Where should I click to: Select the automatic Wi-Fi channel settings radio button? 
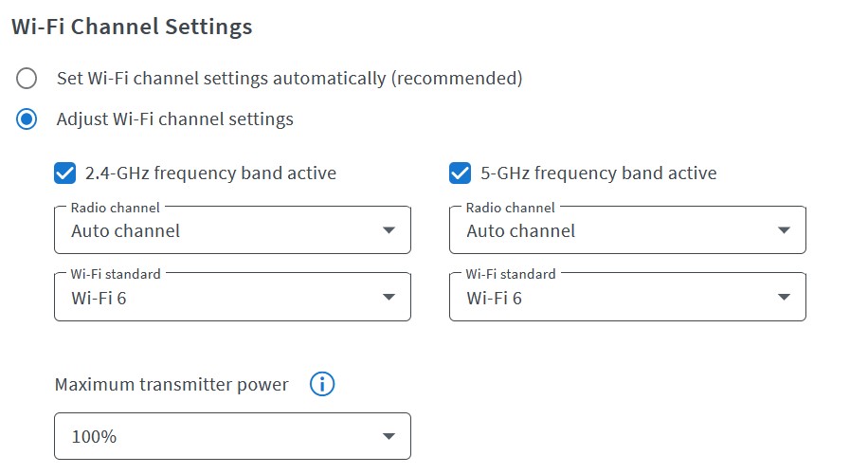pos(27,78)
